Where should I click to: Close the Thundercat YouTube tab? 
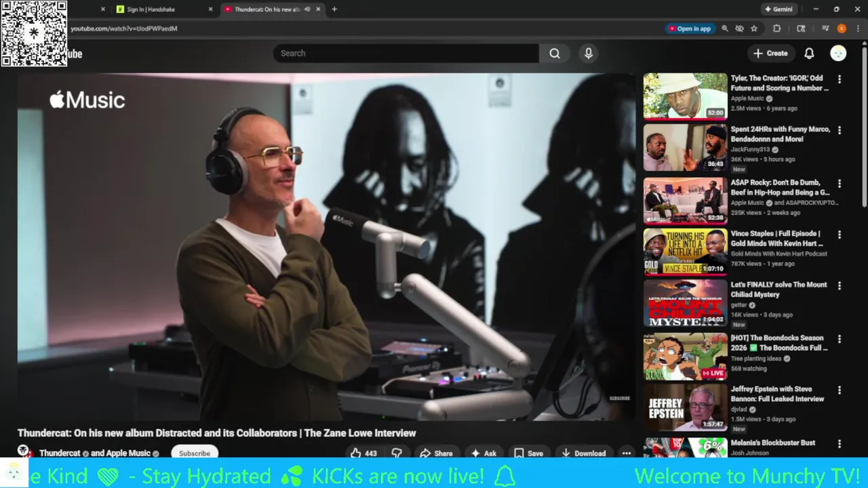click(x=318, y=9)
